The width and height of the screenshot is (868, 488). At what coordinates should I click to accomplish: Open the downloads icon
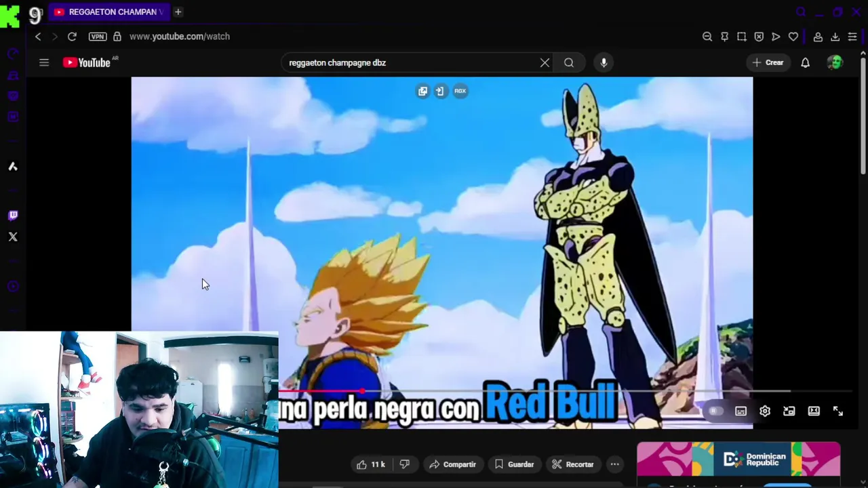point(835,37)
